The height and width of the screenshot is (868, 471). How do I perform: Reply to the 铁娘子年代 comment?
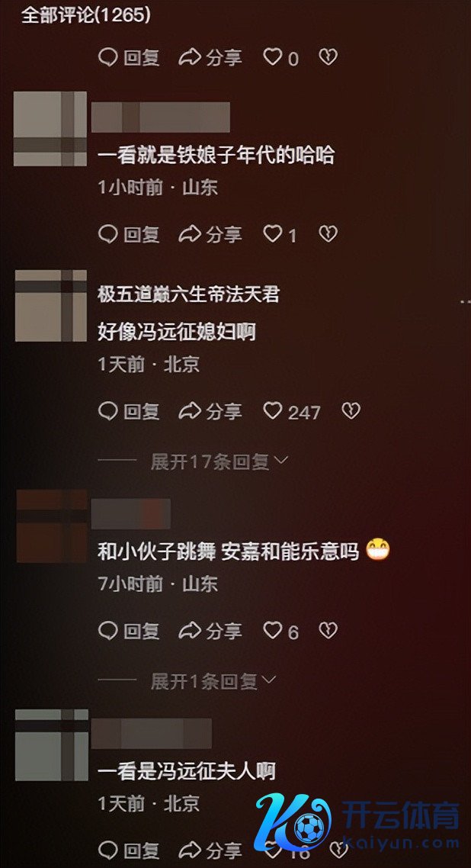129,235
